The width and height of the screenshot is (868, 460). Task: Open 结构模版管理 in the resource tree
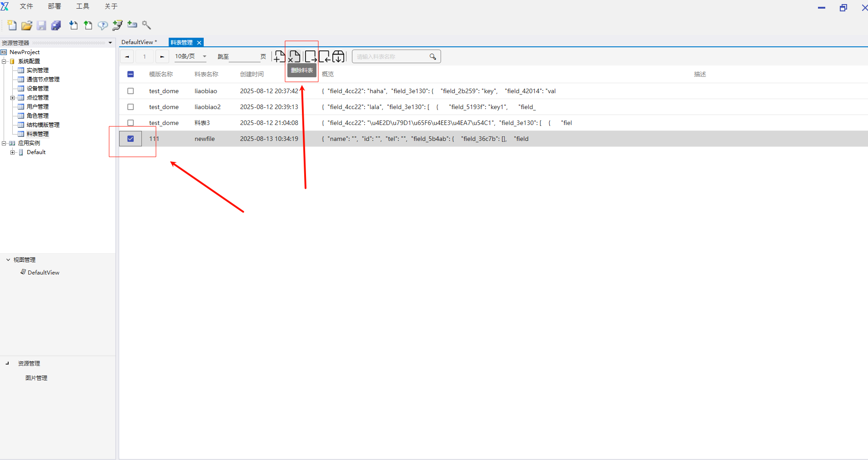[x=43, y=125]
